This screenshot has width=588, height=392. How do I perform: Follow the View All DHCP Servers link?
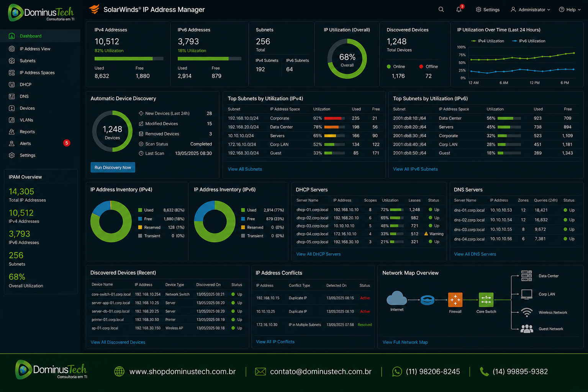click(x=318, y=254)
